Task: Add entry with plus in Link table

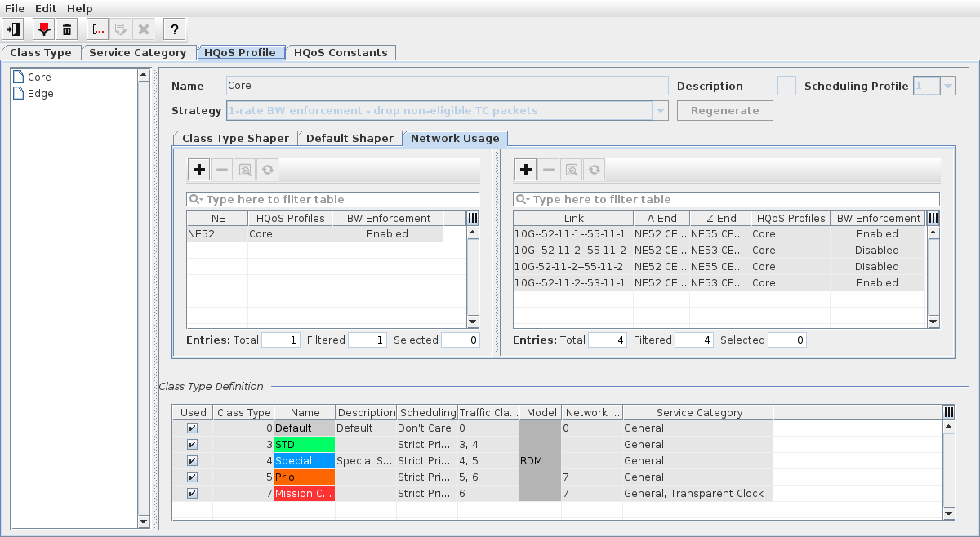Action: (x=526, y=170)
